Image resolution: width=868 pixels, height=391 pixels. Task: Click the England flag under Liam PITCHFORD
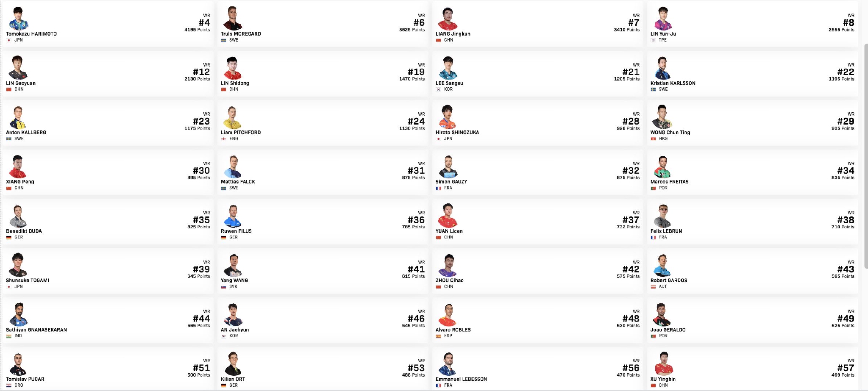(x=223, y=139)
